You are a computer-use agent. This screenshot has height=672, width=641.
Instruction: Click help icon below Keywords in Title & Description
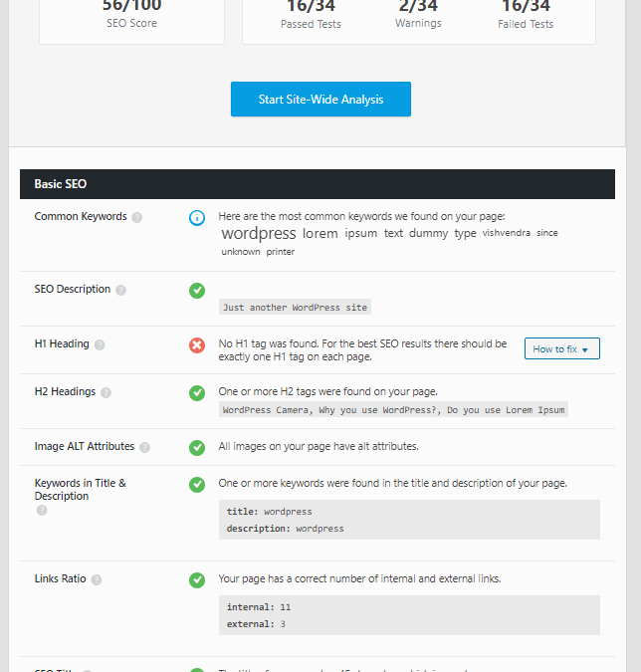tap(42, 510)
